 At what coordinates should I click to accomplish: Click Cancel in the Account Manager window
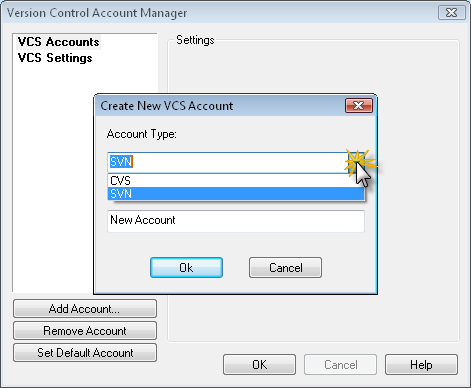point(340,365)
